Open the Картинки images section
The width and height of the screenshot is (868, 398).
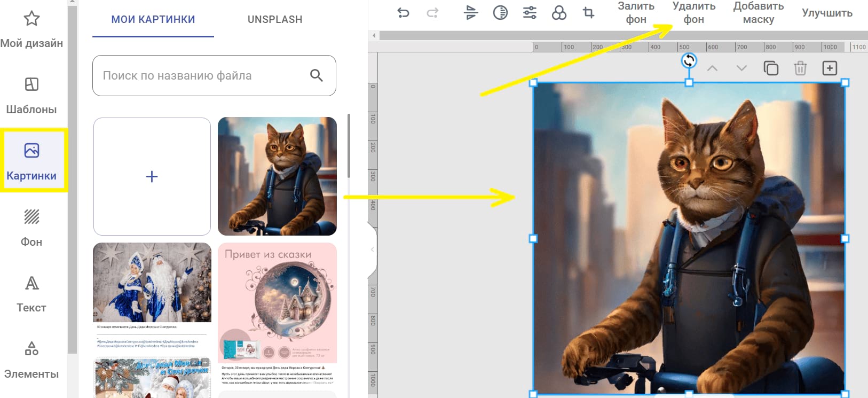point(31,160)
